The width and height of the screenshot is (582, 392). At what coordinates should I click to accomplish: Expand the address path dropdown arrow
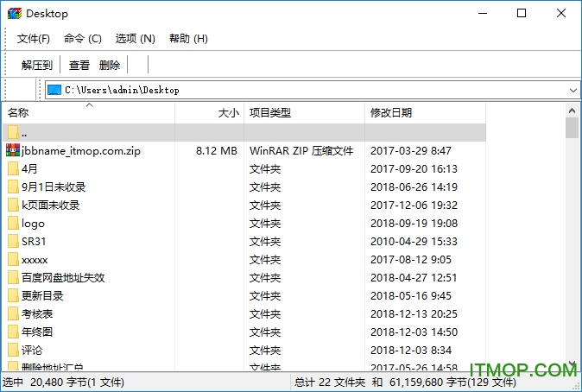[x=573, y=90]
